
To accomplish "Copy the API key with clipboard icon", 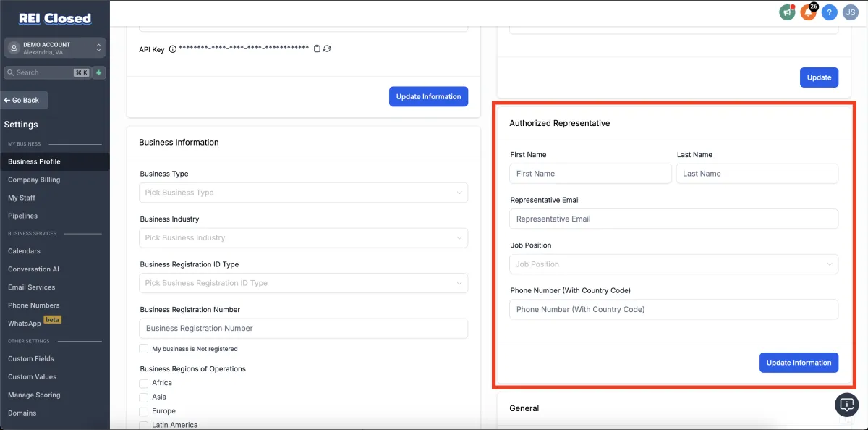I will [x=317, y=49].
